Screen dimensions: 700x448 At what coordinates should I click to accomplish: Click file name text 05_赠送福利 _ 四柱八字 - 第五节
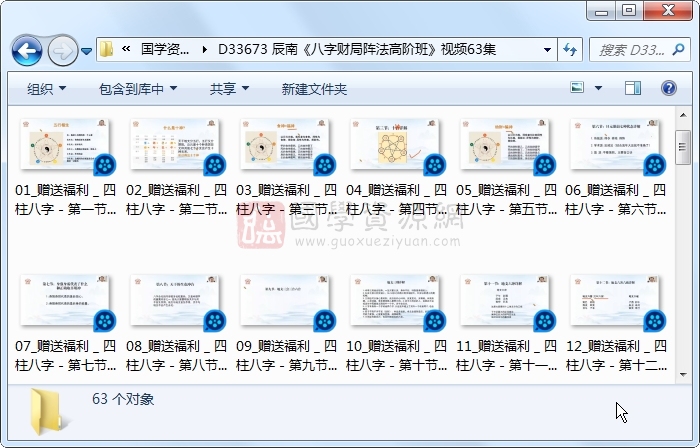[506, 199]
